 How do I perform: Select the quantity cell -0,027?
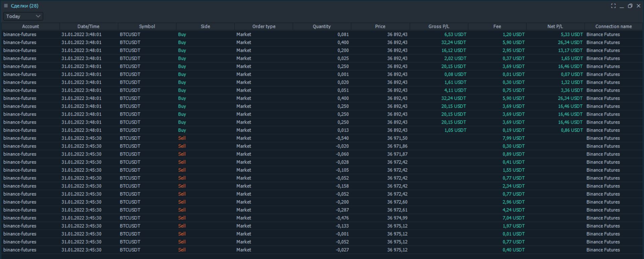pyautogui.click(x=342, y=250)
